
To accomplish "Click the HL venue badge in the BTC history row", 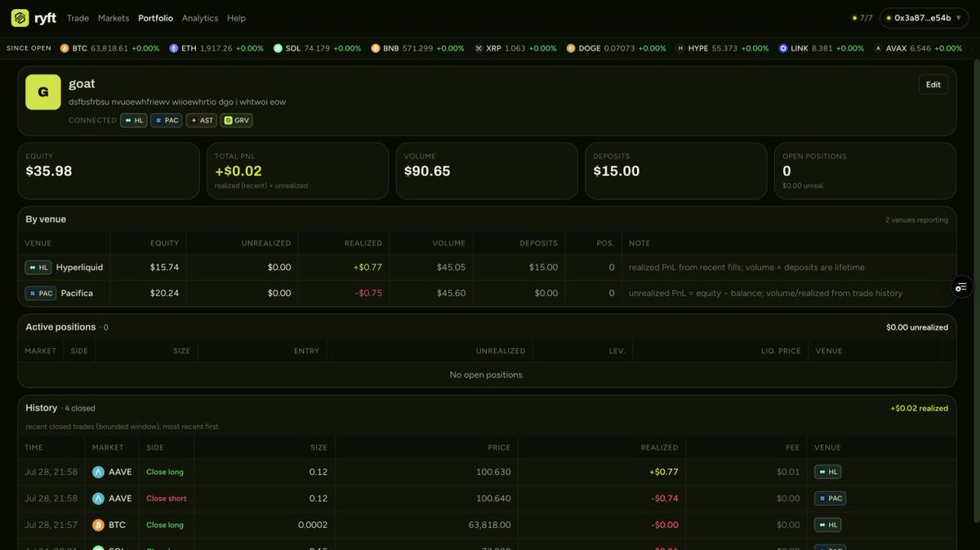I will click(x=827, y=525).
